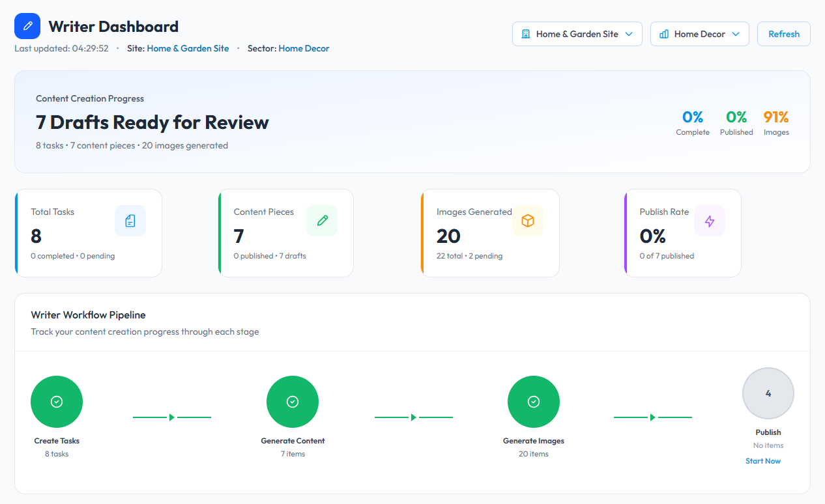The height and width of the screenshot is (504, 825).
Task: Open the Home & Garden Site dropdown
Action: point(577,34)
